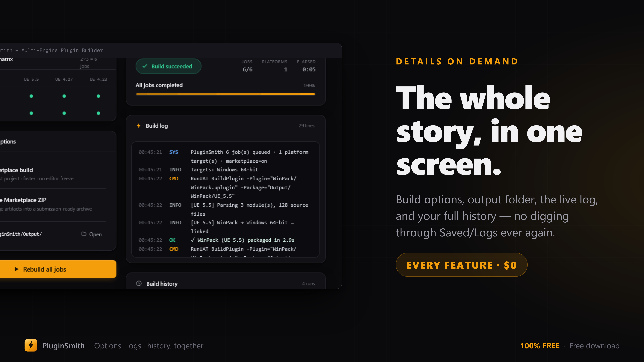Image resolution: width=644 pixels, height=362 pixels.
Task: Click the Marketplace ZIP option row
Action: click(x=53, y=204)
